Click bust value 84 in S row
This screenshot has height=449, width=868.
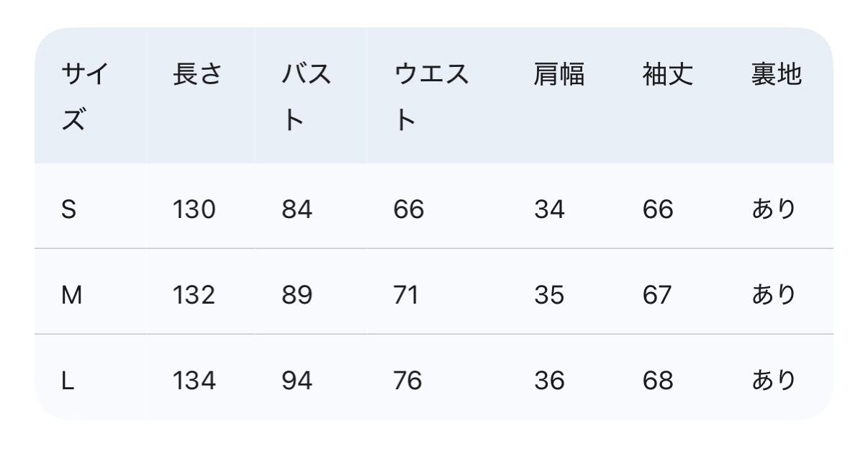point(297,209)
